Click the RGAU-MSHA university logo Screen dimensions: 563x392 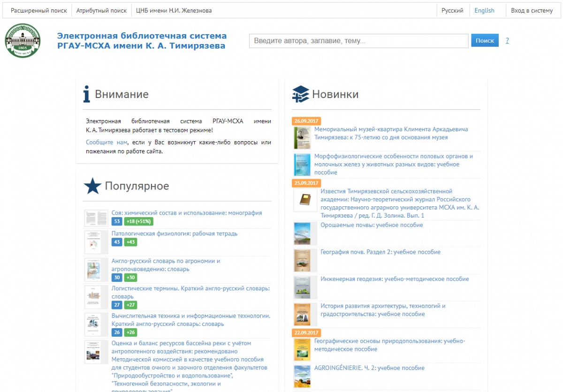tap(23, 41)
